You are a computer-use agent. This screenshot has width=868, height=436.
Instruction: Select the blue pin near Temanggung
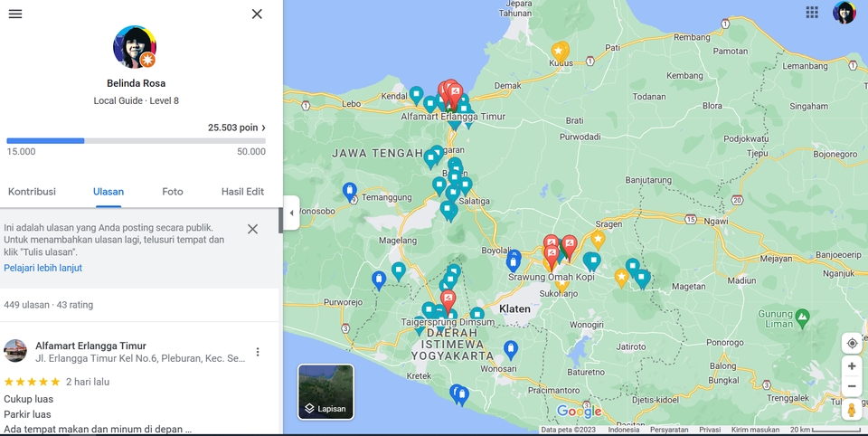(349, 191)
